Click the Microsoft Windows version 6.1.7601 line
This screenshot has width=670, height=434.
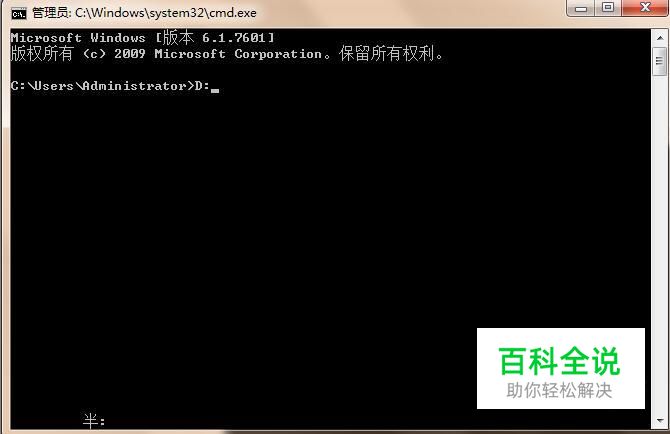142,38
